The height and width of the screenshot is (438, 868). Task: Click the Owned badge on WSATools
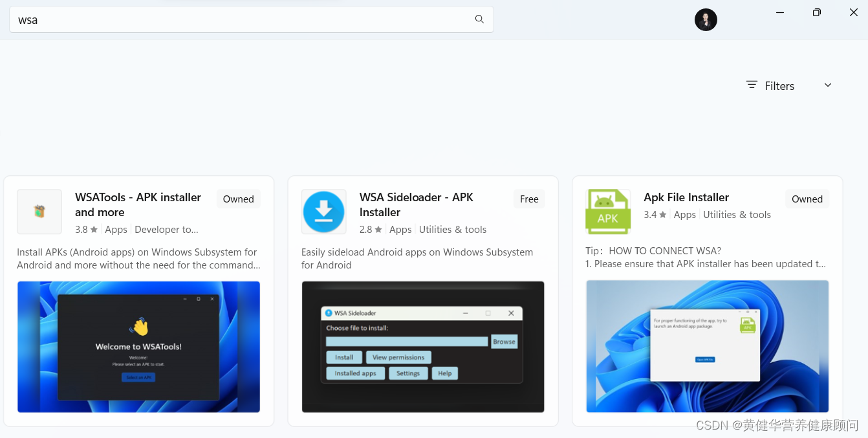pyautogui.click(x=238, y=199)
